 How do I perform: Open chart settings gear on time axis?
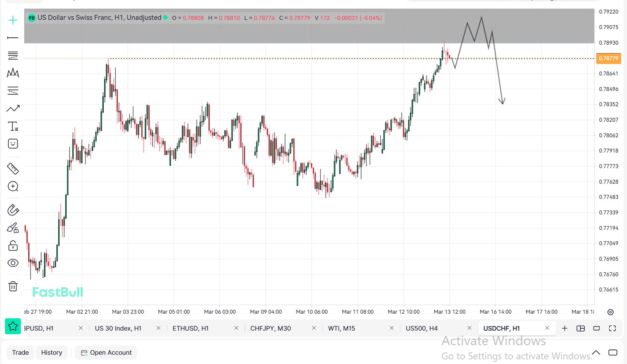[610, 312]
